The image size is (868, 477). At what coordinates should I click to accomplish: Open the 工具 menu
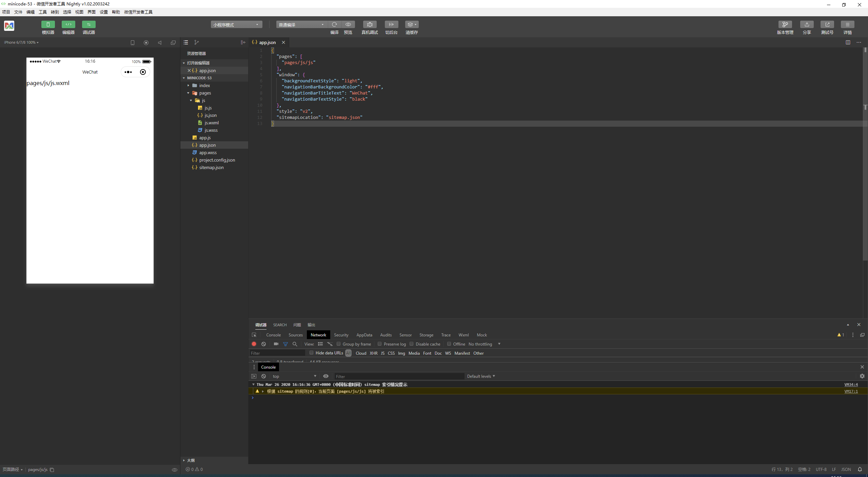point(42,12)
